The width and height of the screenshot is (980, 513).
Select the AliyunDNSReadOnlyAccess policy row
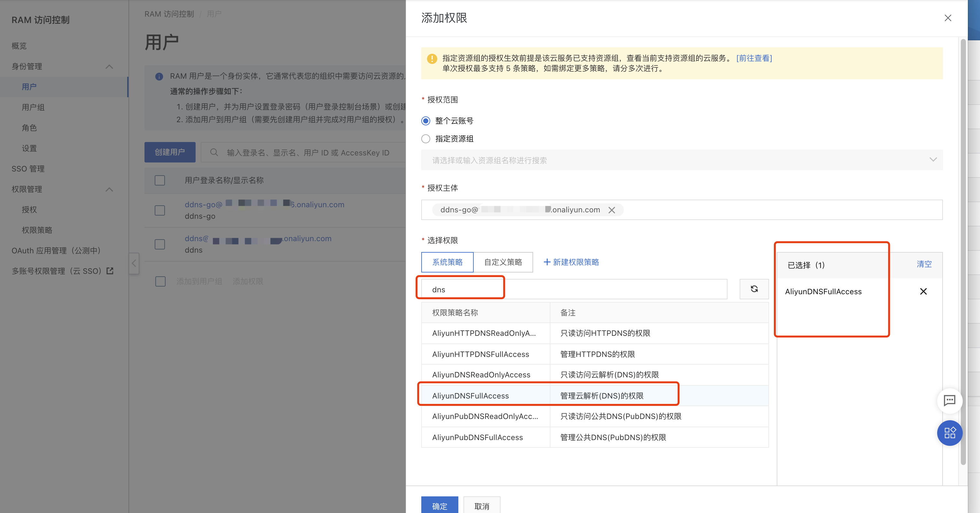(x=595, y=375)
